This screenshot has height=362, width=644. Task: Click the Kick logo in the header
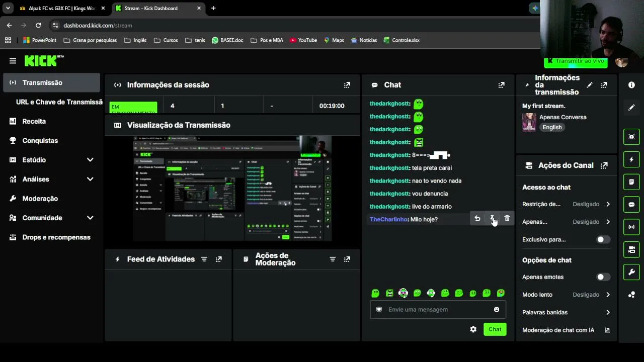tap(44, 61)
